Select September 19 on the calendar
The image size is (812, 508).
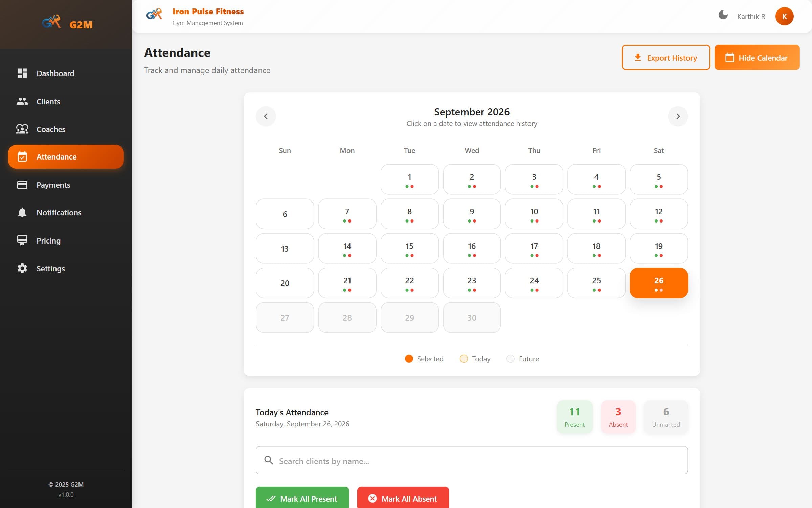coord(658,249)
